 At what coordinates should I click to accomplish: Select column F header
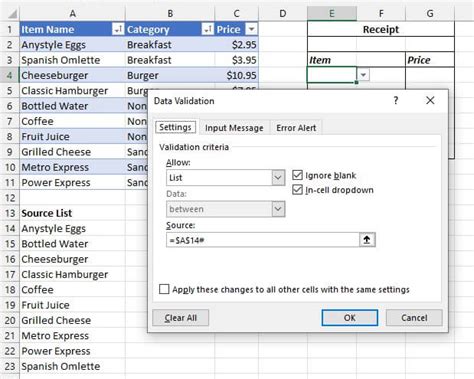[x=381, y=14]
